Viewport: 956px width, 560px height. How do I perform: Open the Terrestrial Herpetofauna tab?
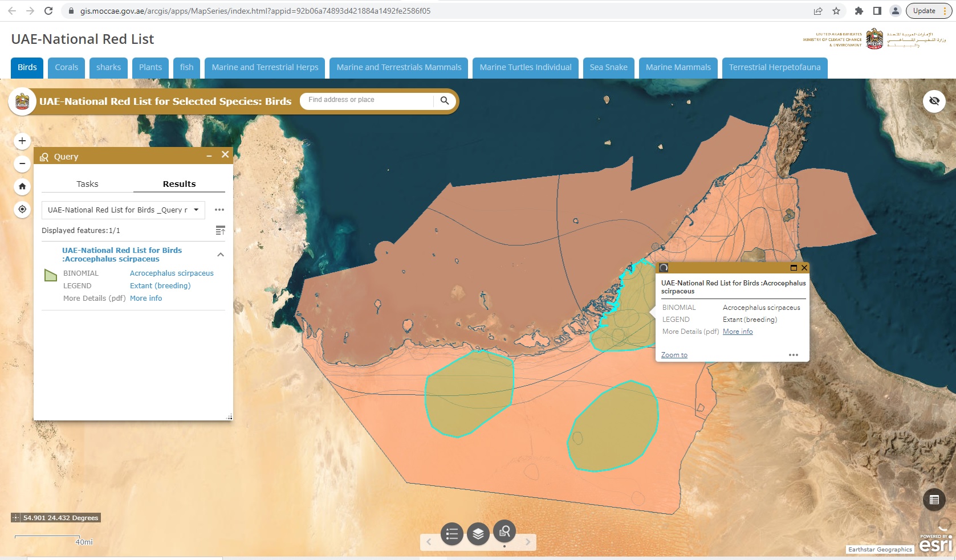pos(775,67)
